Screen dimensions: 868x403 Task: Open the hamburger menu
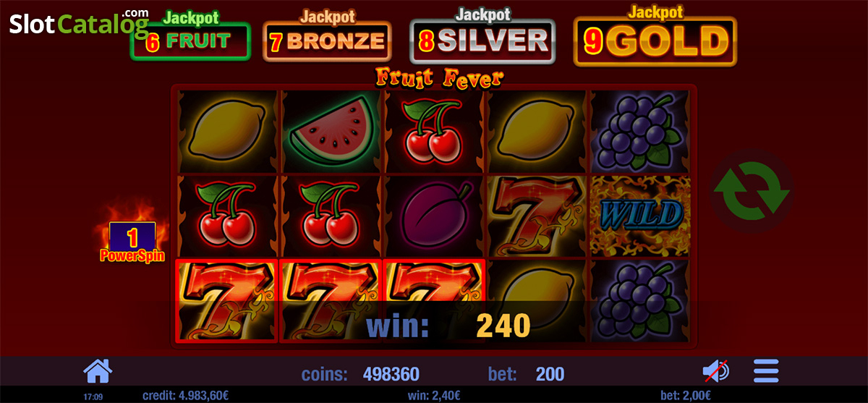pyautogui.click(x=766, y=372)
